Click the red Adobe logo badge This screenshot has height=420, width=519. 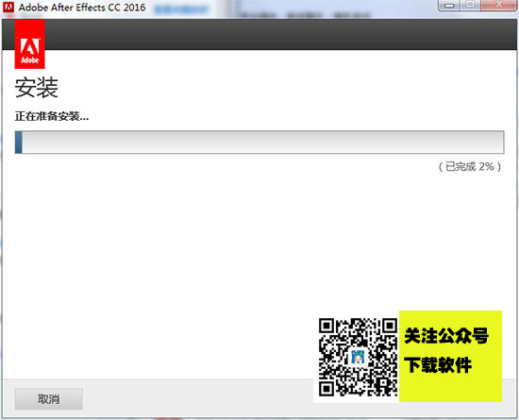pos(30,44)
